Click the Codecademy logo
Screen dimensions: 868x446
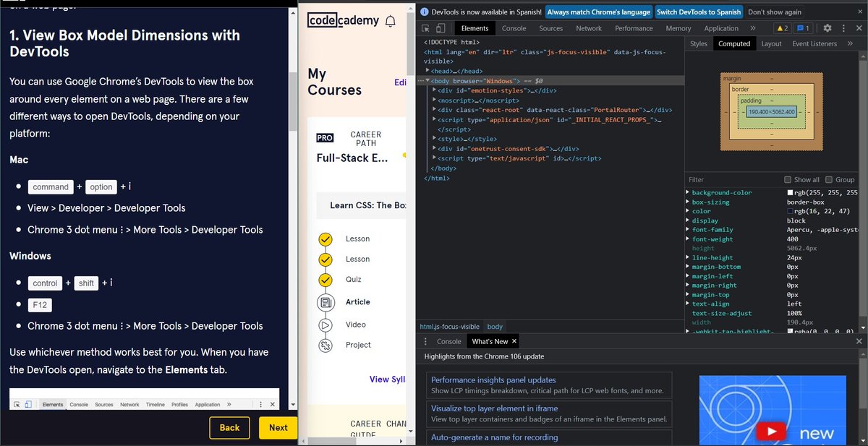[x=343, y=20]
